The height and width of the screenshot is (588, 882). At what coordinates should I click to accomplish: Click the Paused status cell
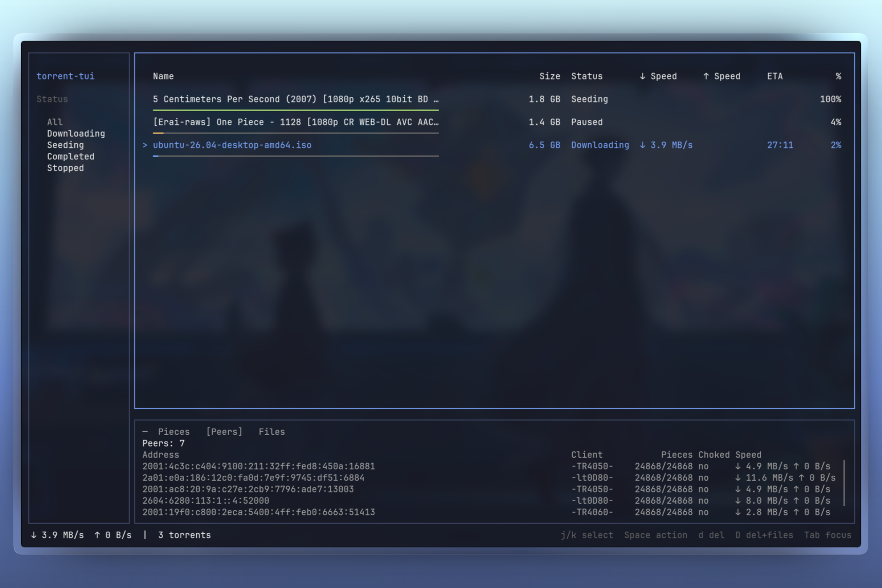click(587, 122)
